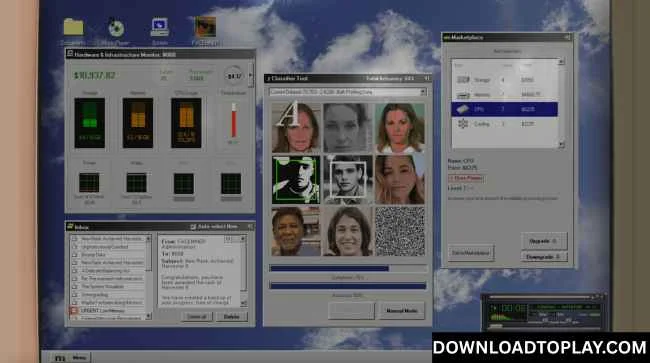Click the Upgrade button in Marketplace

(543, 241)
